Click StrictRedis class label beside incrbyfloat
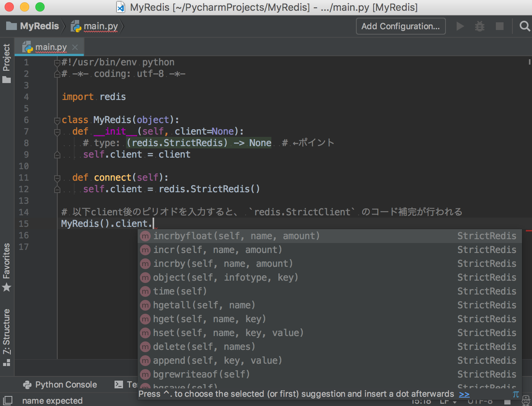Image resolution: width=532 pixels, height=406 pixels. (487, 236)
